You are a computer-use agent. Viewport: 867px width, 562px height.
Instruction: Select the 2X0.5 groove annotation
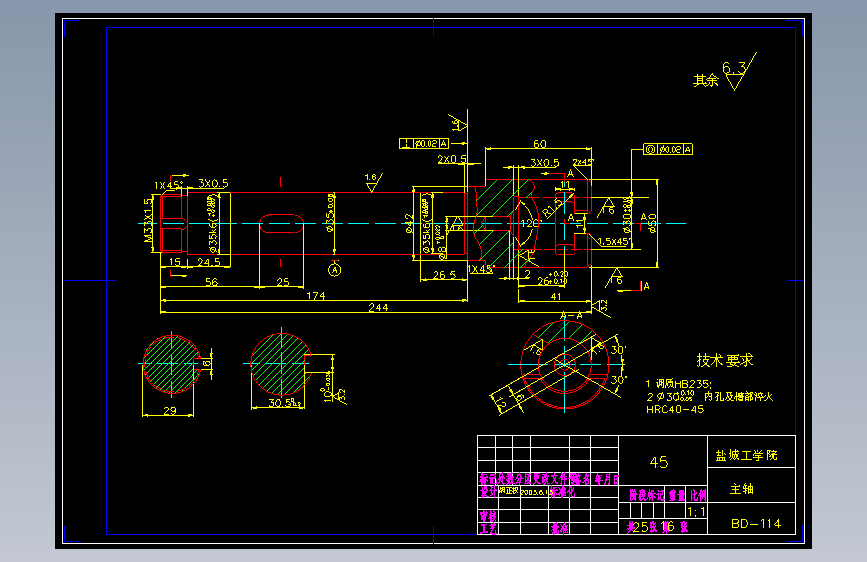452,159
